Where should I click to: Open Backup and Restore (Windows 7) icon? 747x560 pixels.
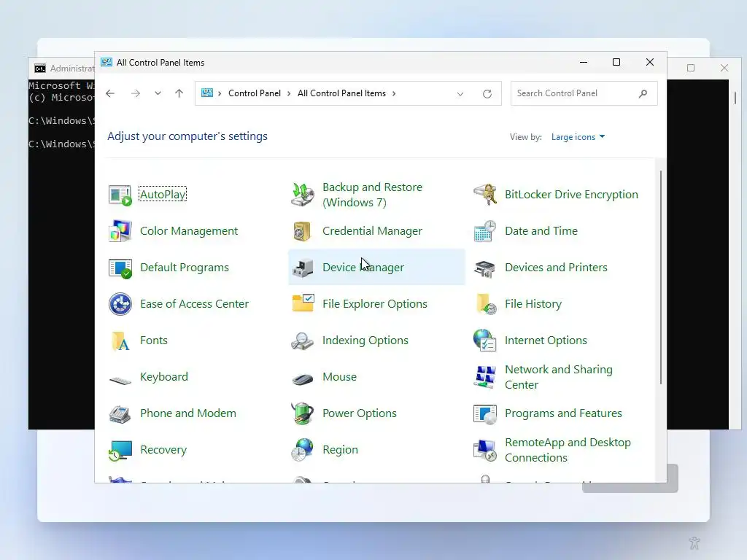tap(303, 195)
